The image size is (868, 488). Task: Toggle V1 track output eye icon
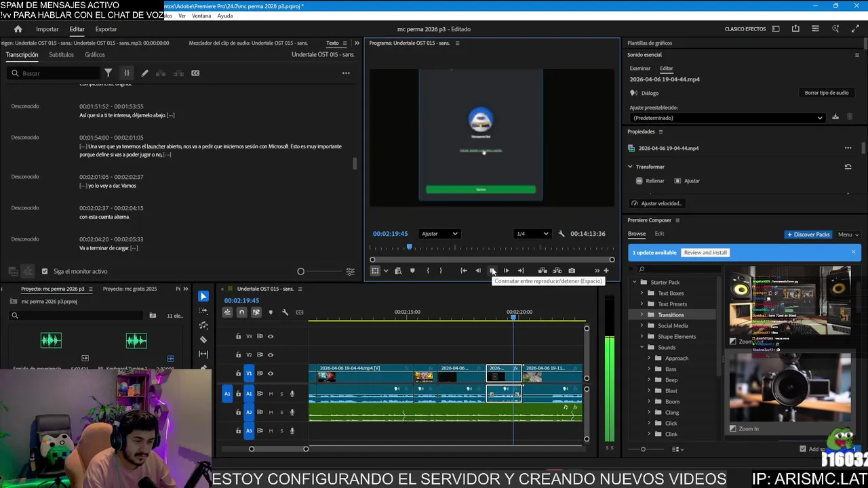coord(271,373)
